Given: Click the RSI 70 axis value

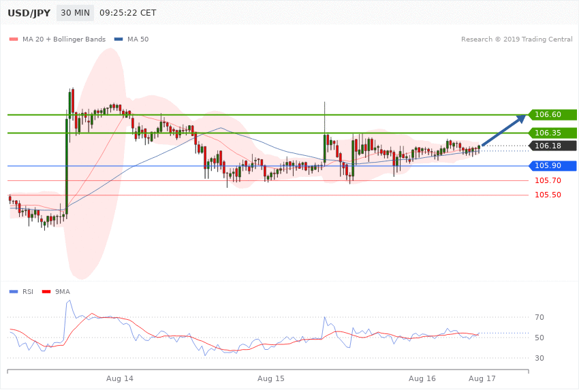Looking at the screenshot, I should pos(539,317).
